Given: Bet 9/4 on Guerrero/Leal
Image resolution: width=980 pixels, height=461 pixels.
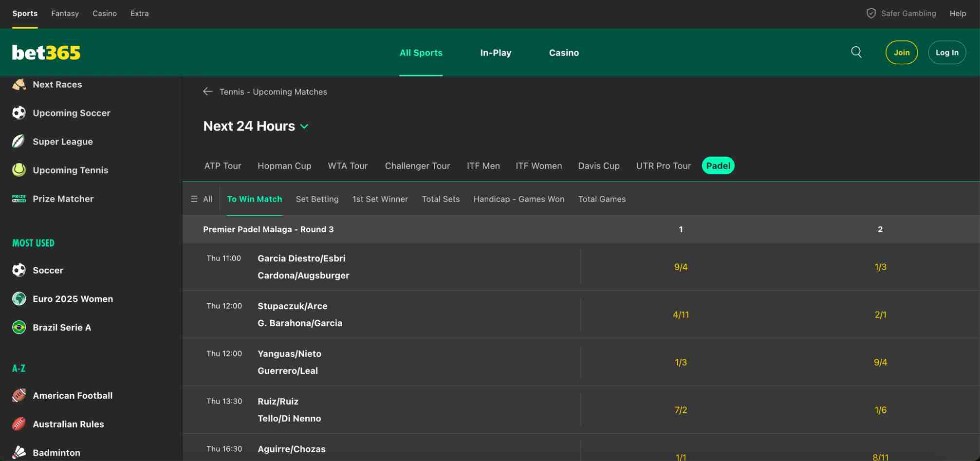Looking at the screenshot, I should [880, 362].
